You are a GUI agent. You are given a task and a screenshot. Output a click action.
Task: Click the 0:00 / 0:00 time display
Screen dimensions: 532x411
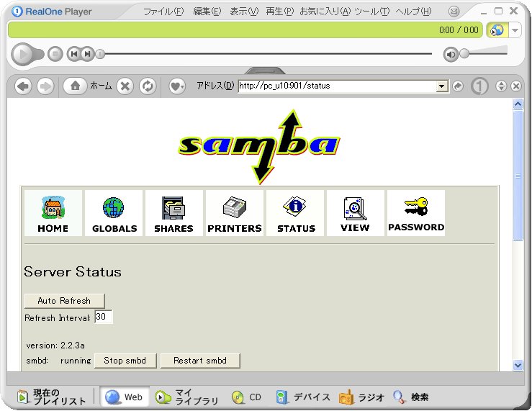459,30
